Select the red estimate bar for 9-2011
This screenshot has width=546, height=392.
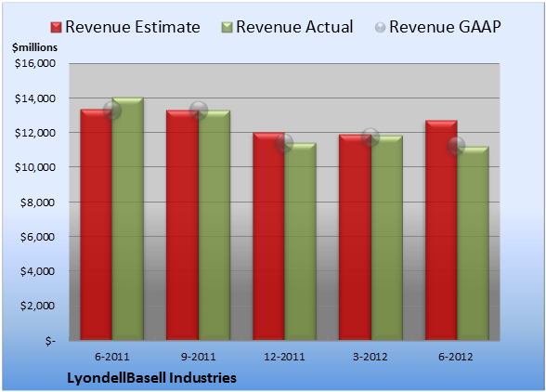pyautogui.click(x=182, y=225)
